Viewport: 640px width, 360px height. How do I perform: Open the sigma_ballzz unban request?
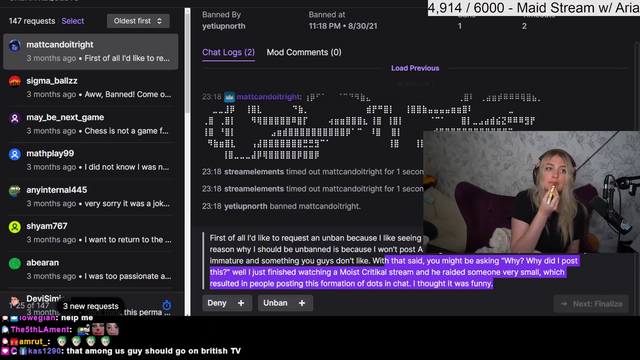(x=91, y=88)
